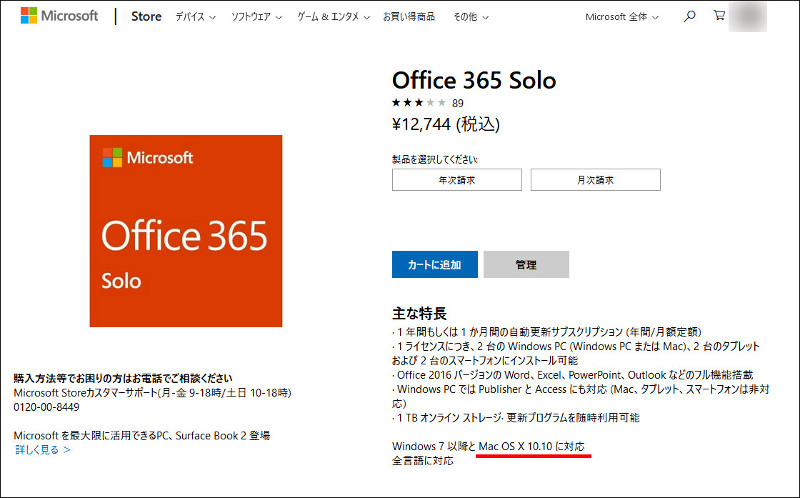
Task: Click the 管理 button
Action: 526,264
